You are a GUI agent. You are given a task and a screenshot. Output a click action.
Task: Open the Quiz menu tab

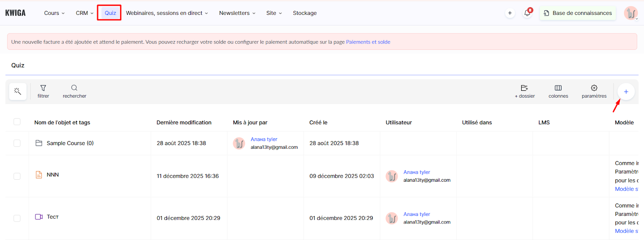coord(110,13)
